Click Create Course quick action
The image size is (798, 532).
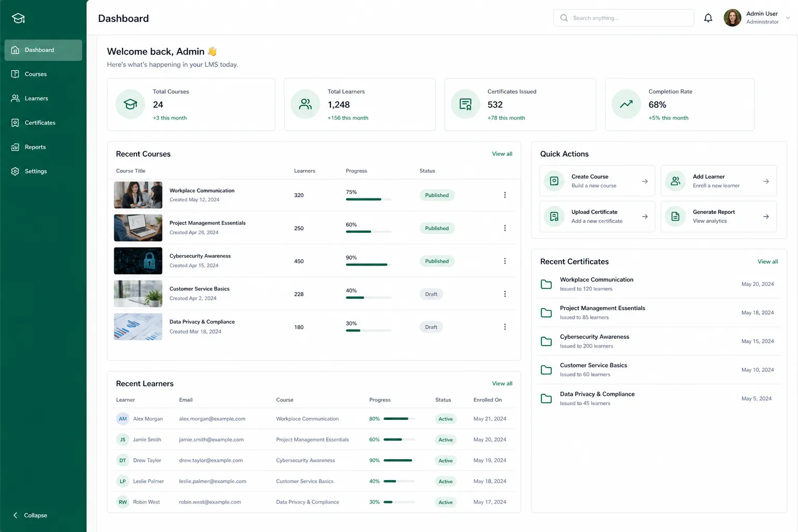pyautogui.click(x=597, y=181)
